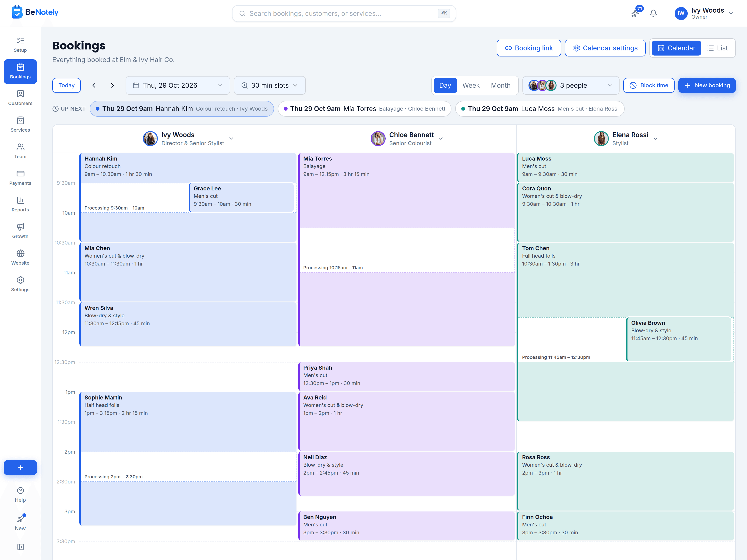This screenshot has height=560, width=747.
Task: Expand Ivy Woods column chevron
Action: click(x=231, y=139)
